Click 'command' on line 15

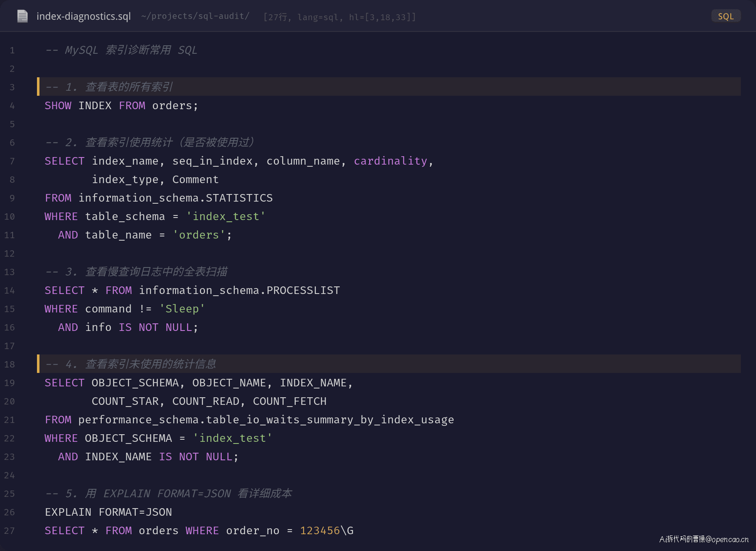point(108,309)
